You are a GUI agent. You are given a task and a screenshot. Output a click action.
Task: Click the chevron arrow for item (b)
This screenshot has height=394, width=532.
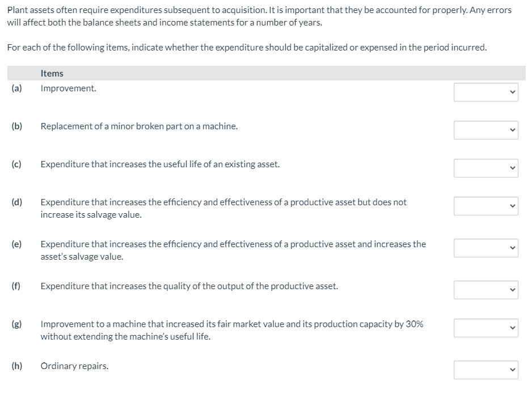512,130
